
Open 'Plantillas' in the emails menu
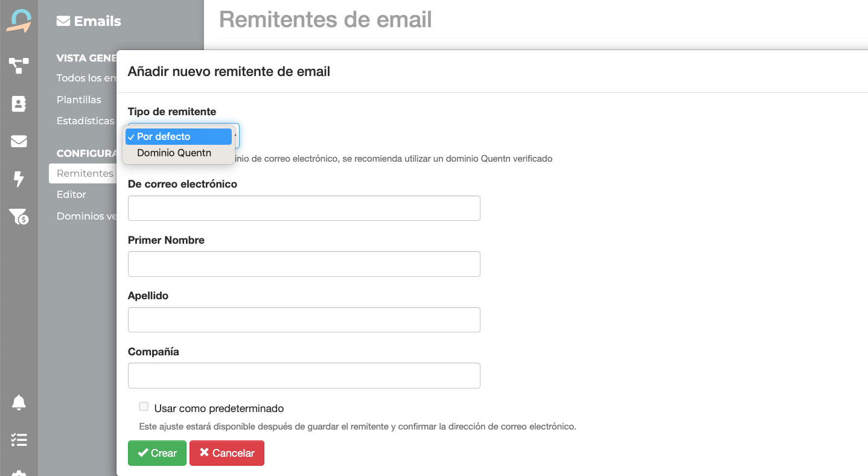[79, 100]
